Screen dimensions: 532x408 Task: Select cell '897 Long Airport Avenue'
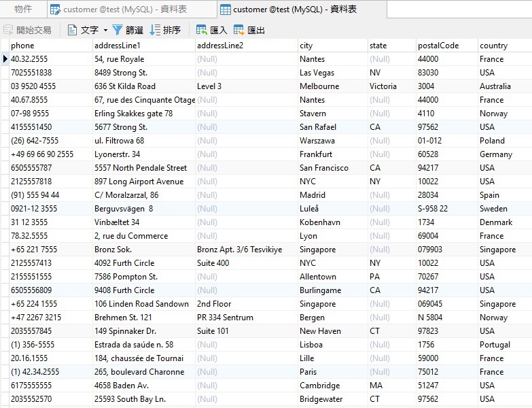pos(144,182)
